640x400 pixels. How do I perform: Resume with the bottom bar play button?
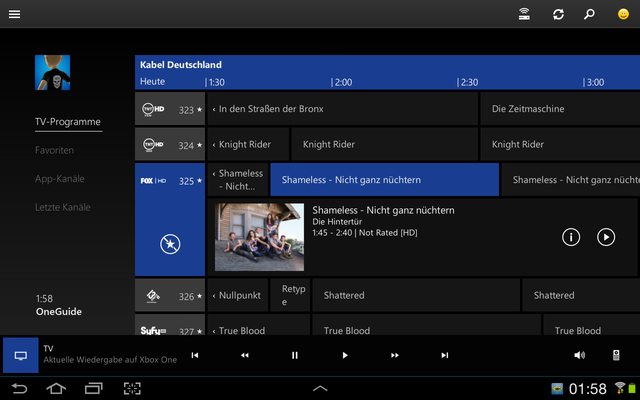click(345, 355)
